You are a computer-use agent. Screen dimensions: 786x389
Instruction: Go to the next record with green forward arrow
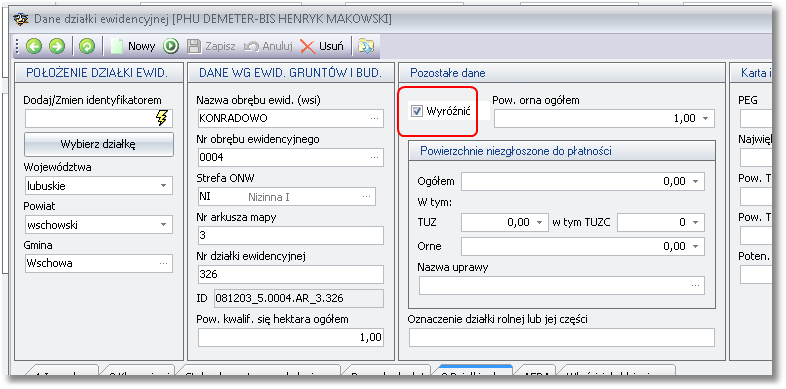(57, 47)
